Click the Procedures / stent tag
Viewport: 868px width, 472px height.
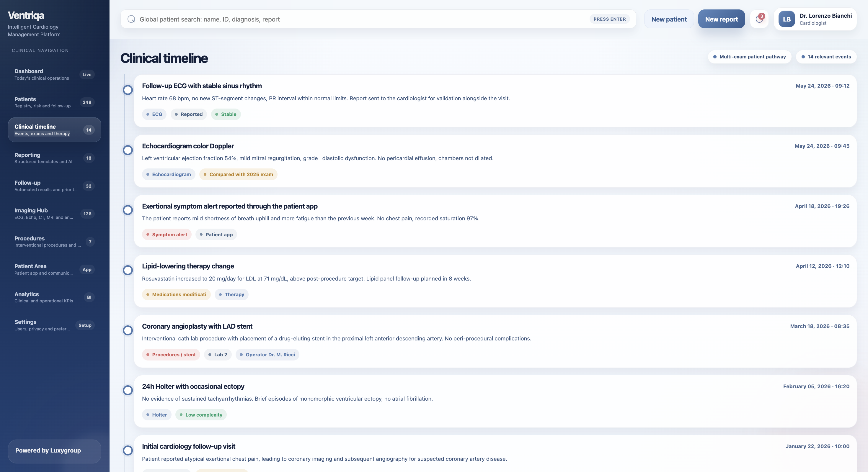coord(171,355)
